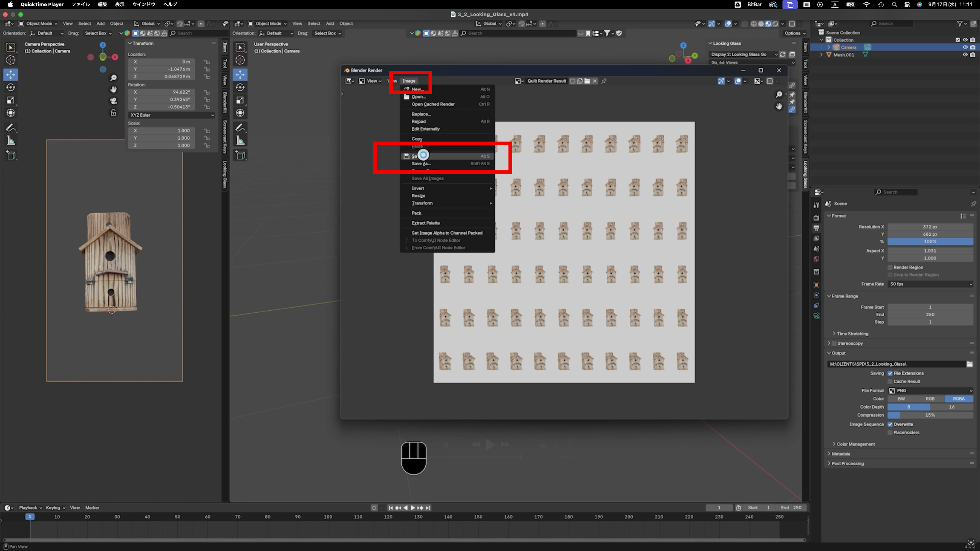The height and width of the screenshot is (551, 980).
Task: Uncheck File Extensions under Saving
Action: click(891, 373)
